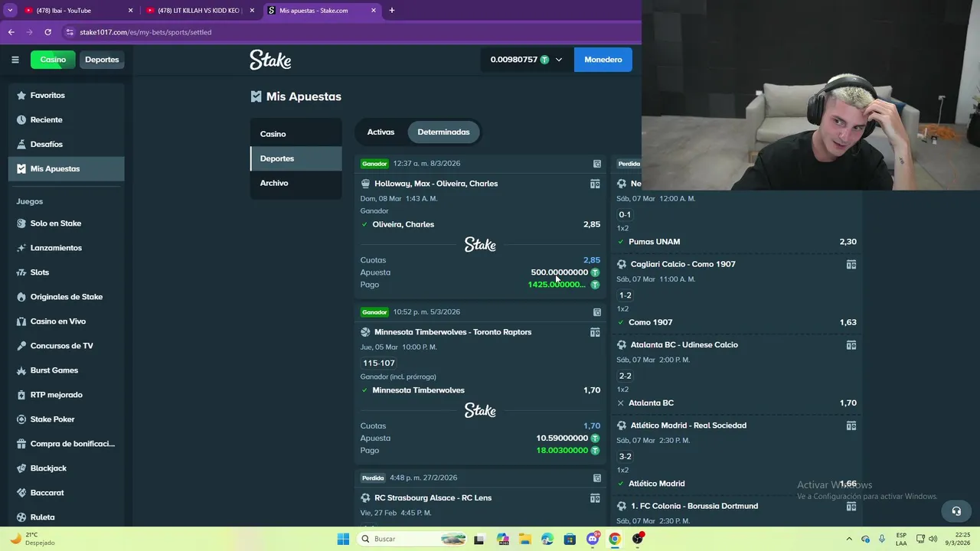Reload the current page

coord(47,32)
